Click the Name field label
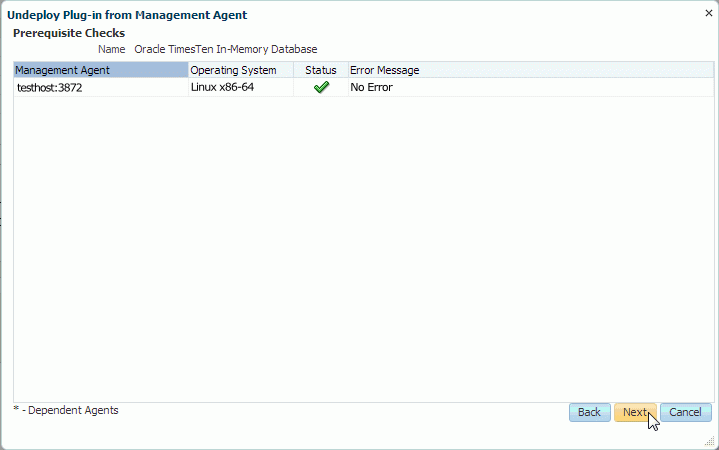Viewport: 719px width, 450px height. [111, 49]
